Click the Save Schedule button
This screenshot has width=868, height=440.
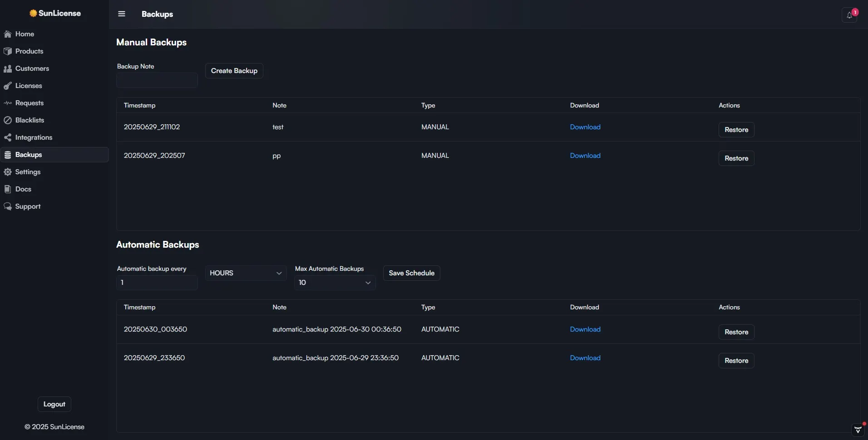[412, 273]
